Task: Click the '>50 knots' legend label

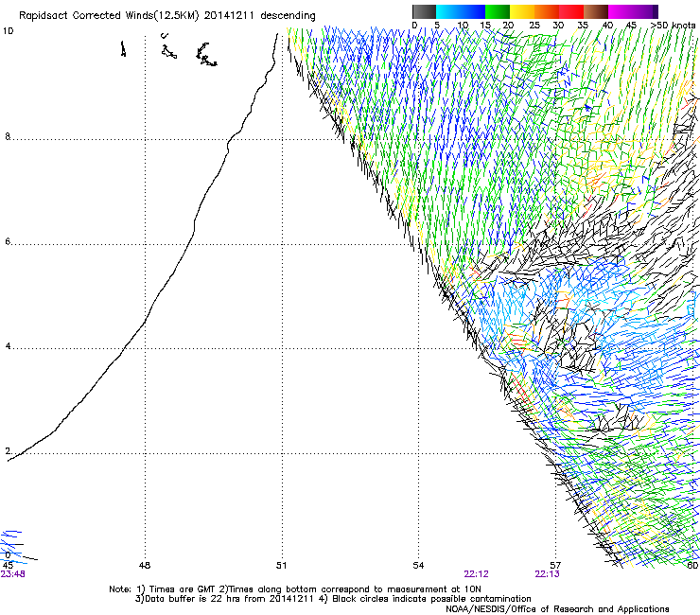Action: tap(673, 26)
